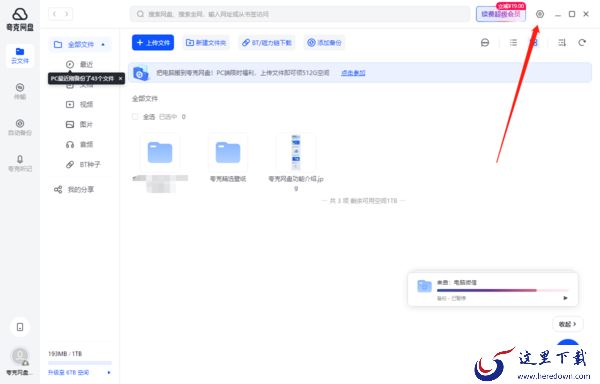Open the sort order icon
600x384 pixels.
pyautogui.click(x=562, y=42)
